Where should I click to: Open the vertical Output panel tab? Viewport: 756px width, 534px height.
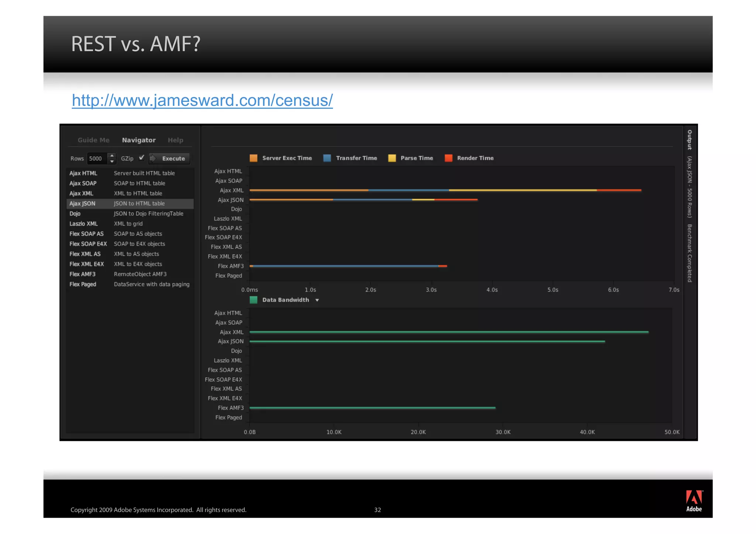(x=690, y=140)
